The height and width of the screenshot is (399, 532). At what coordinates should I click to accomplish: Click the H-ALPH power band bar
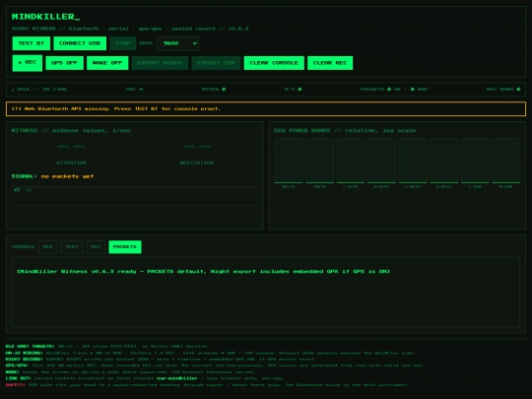[x=381, y=161]
